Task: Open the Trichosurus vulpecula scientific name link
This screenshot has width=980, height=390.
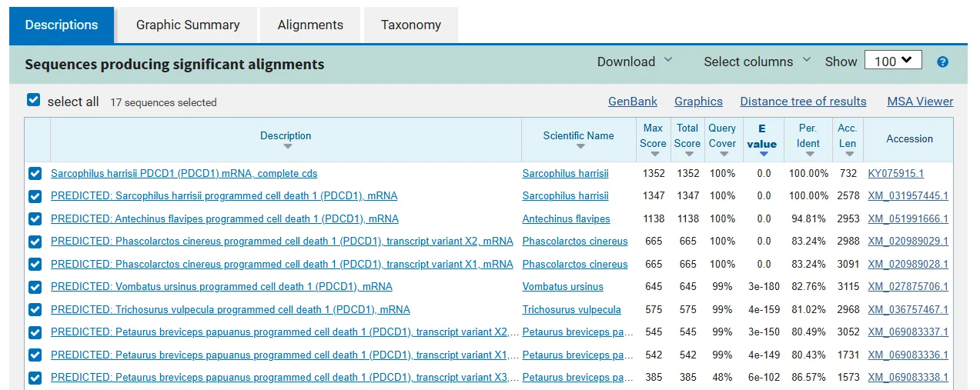Action: [571, 310]
